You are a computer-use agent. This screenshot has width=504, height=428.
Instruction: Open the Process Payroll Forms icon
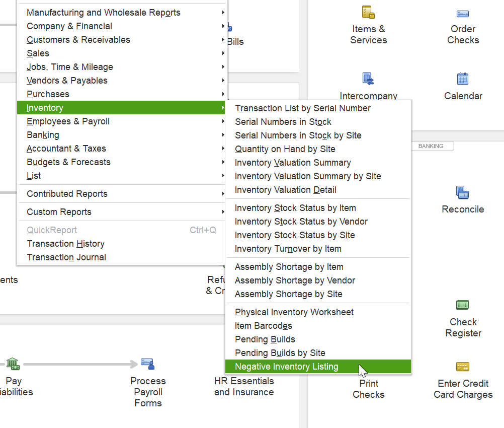148,364
